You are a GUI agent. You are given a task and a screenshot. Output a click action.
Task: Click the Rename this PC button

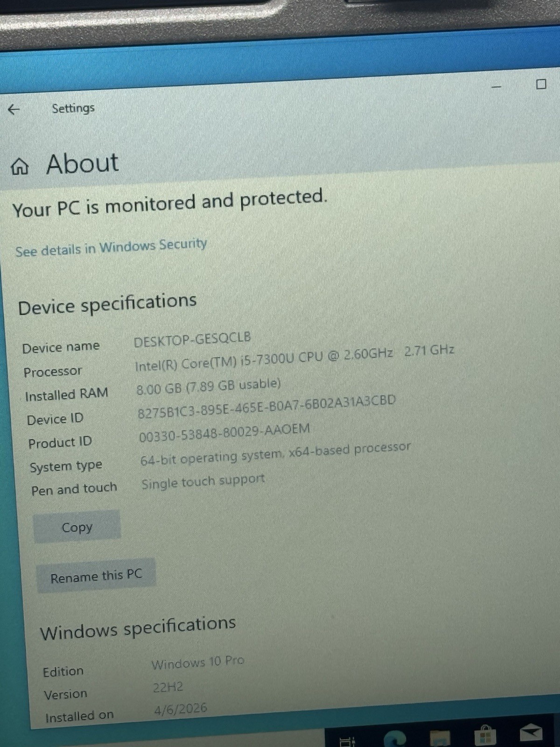click(96, 576)
